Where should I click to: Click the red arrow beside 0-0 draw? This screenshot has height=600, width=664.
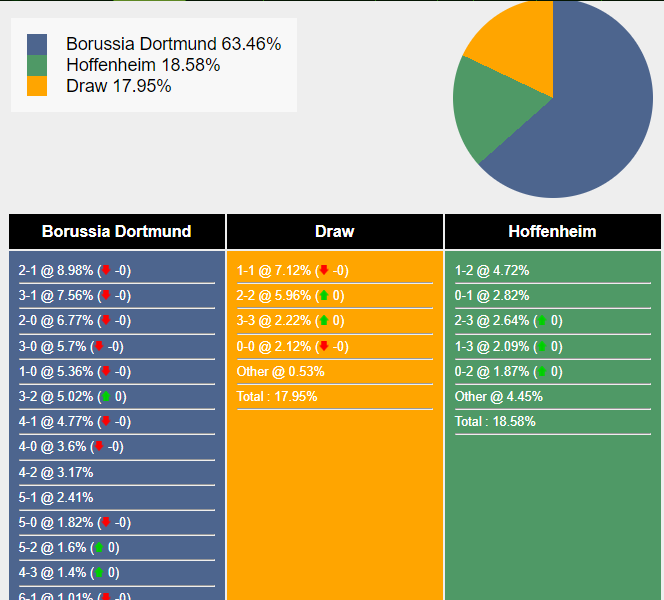(x=324, y=347)
